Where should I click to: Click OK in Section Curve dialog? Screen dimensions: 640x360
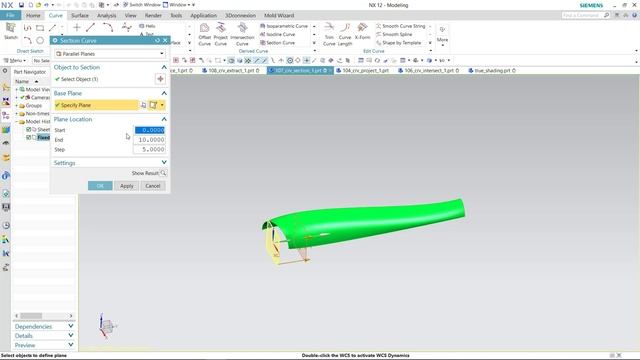coord(100,186)
